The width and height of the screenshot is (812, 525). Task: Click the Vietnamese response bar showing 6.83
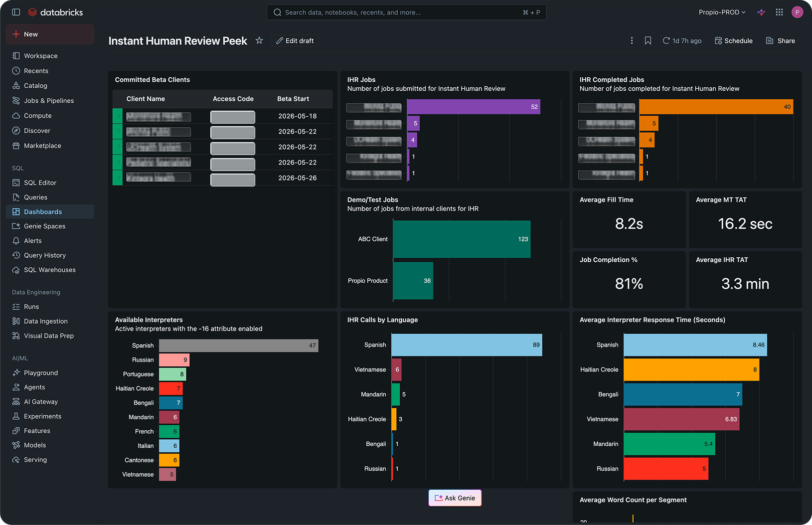coord(681,419)
